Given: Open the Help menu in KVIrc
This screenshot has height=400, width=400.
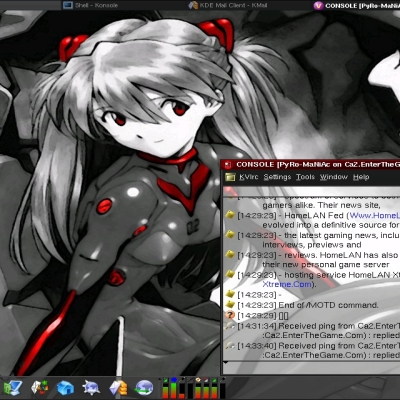Looking at the screenshot, I should click(x=361, y=177).
